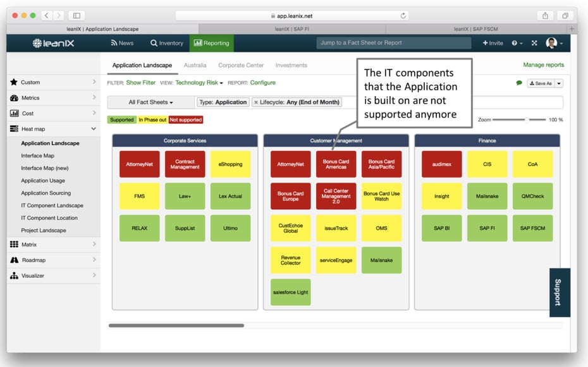The width and height of the screenshot is (588, 367).
Task: Open the Support side tab
Action: coord(560,292)
